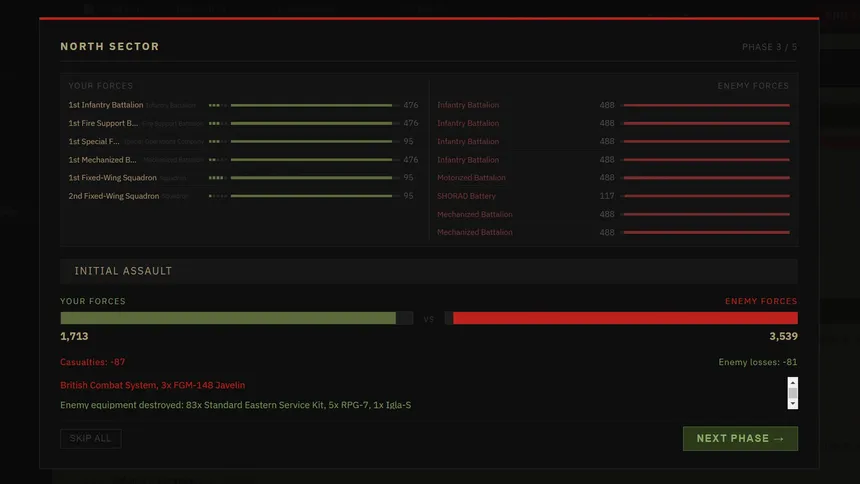This screenshot has height=484, width=860.
Task: Click the experience pips of 1st Fixed-Wing Squadron
Action: pyautogui.click(x=218, y=178)
